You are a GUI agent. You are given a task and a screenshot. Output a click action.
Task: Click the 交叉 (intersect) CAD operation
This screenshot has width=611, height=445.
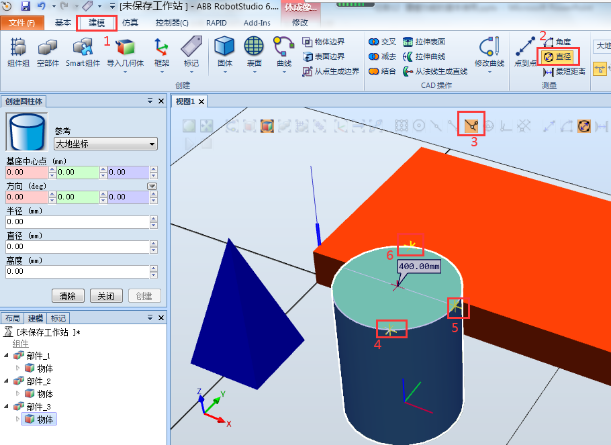(382, 42)
